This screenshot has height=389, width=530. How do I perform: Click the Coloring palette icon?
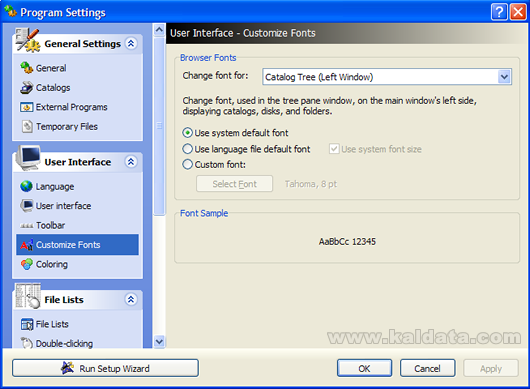pyautogui.click(x=27, y=264)
